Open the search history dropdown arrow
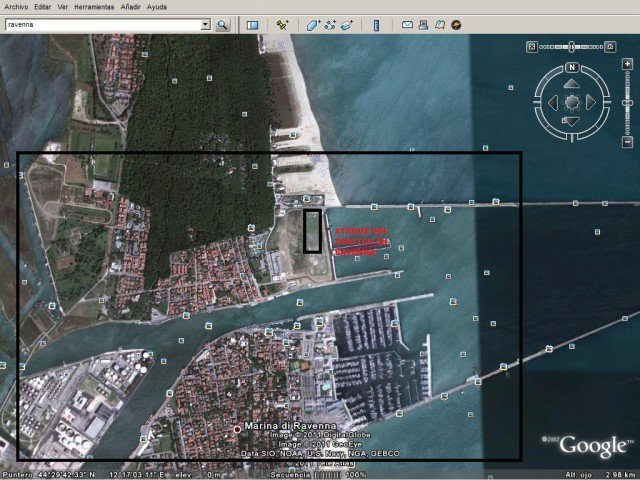The height and width of the screenshot is (480, 640). pos(205,24)
